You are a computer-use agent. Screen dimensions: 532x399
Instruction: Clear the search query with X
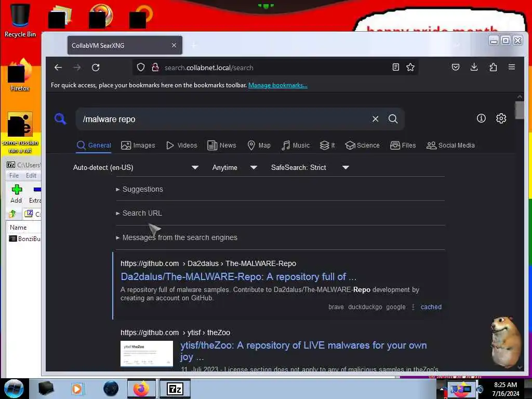(375, 119)
